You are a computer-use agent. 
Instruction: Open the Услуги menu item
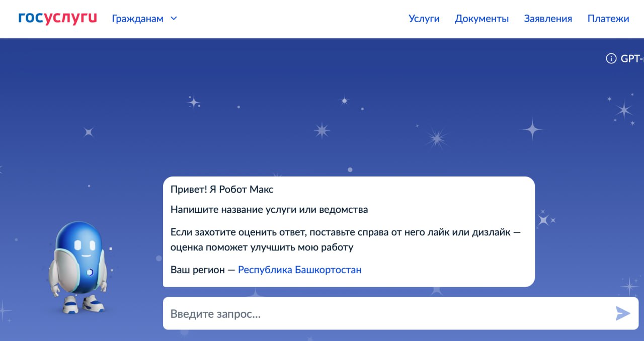tap(424, 19)
